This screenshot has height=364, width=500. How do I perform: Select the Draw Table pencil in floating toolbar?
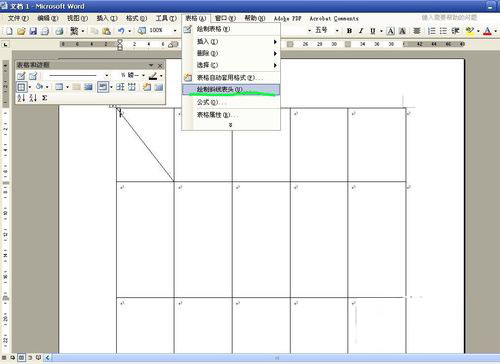point(21,76)
